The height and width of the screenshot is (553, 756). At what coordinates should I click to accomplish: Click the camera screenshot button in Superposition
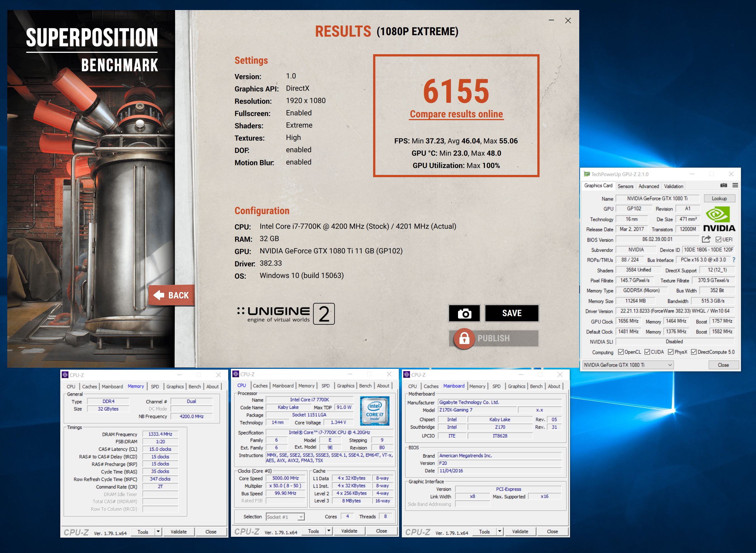(464, 313)
